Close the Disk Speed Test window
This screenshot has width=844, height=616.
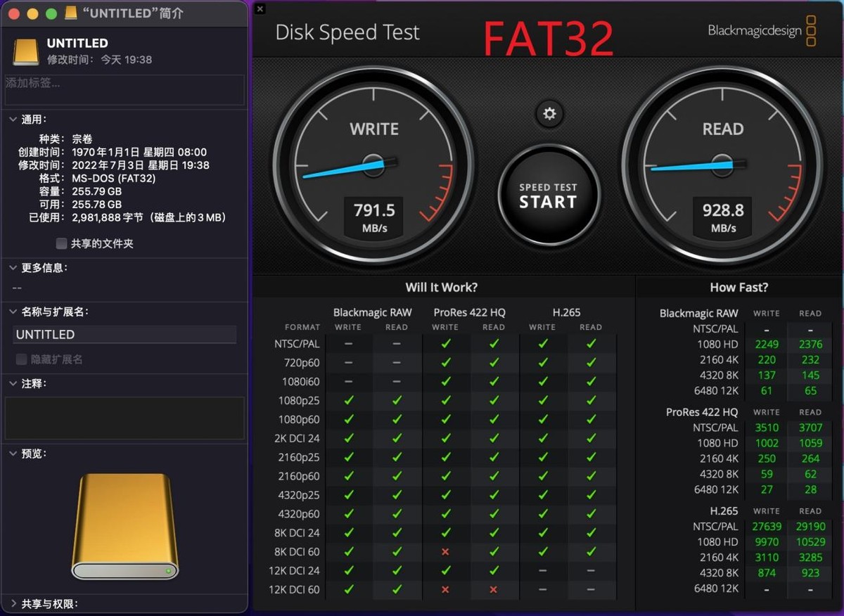[260, 9]
